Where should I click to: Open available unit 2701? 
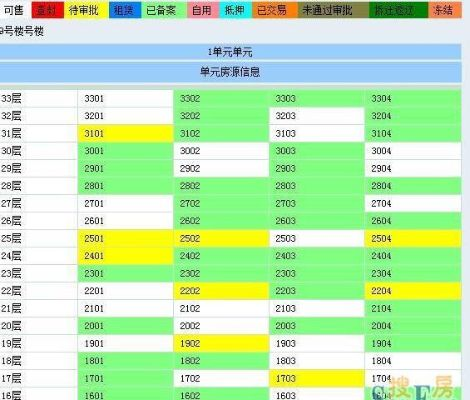click(x=125, y=203)
